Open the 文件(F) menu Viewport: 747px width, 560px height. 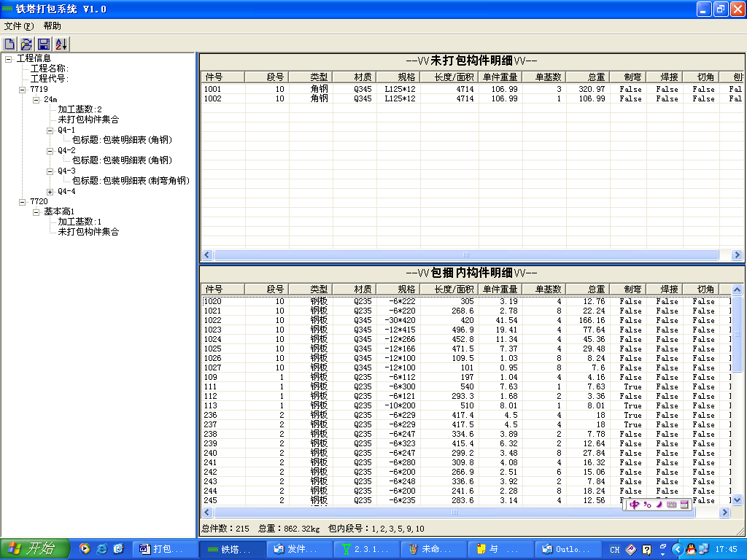pyautogui.click(x=19, y=26)
